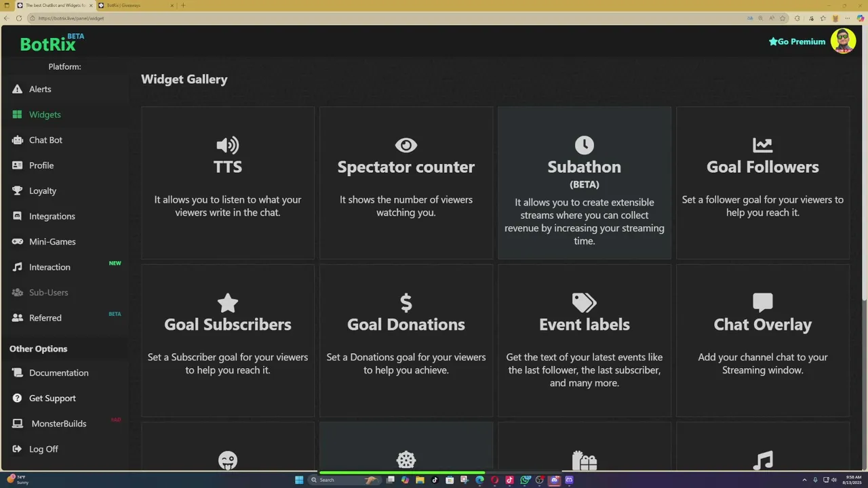Open the Event labels tags icon
The height and width of the screenshot is (488, 868).
point(584,302)
